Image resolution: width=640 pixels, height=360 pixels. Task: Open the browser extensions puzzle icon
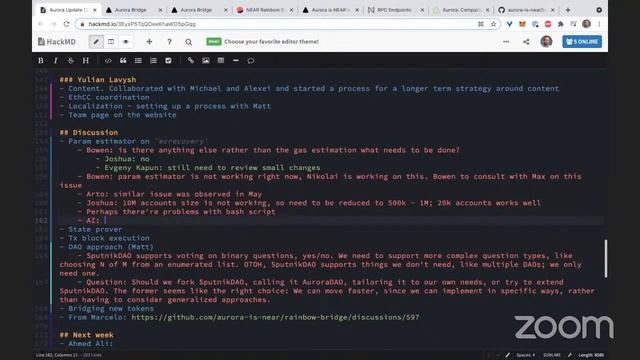561,24
